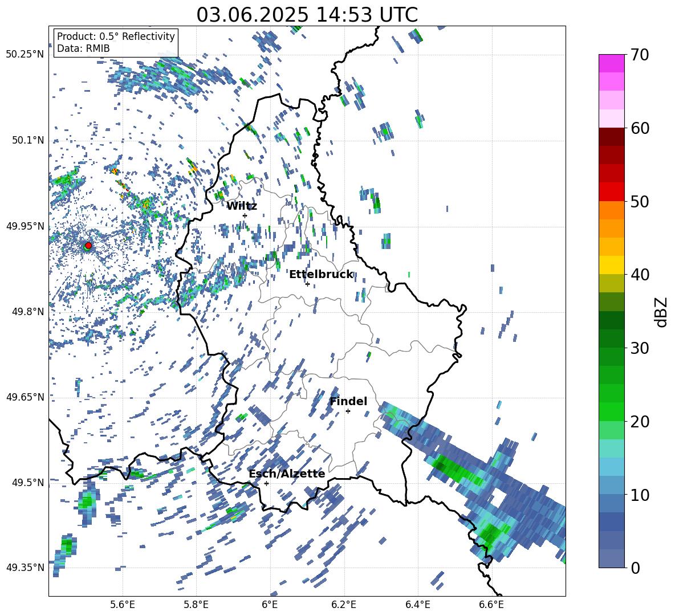Click the Ettelbruck city label
Screen dimensions: 675x616
pos(321,275)
